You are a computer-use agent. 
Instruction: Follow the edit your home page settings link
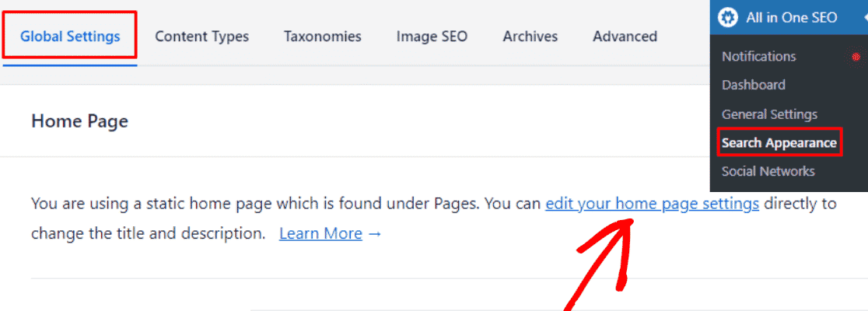point(652,204)
